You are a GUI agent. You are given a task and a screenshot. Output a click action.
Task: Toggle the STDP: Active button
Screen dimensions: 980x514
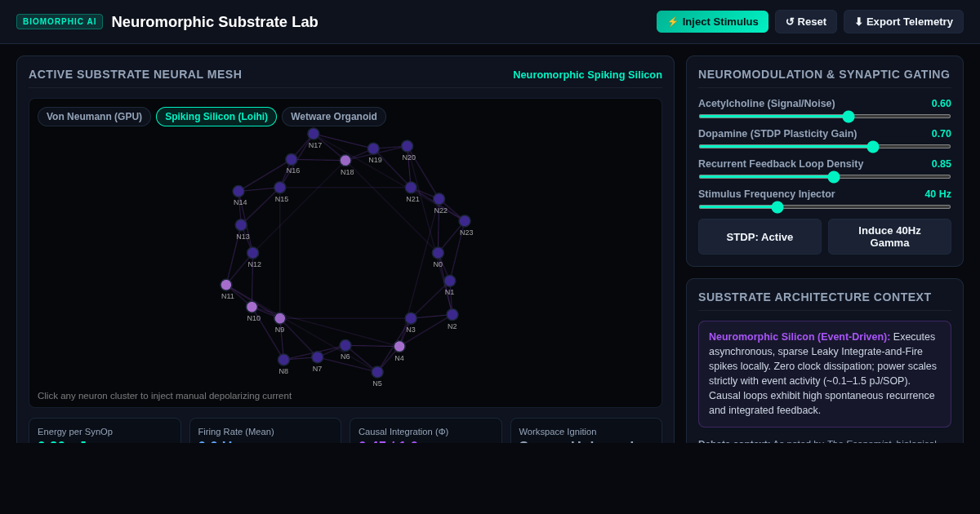pos(759,237)
